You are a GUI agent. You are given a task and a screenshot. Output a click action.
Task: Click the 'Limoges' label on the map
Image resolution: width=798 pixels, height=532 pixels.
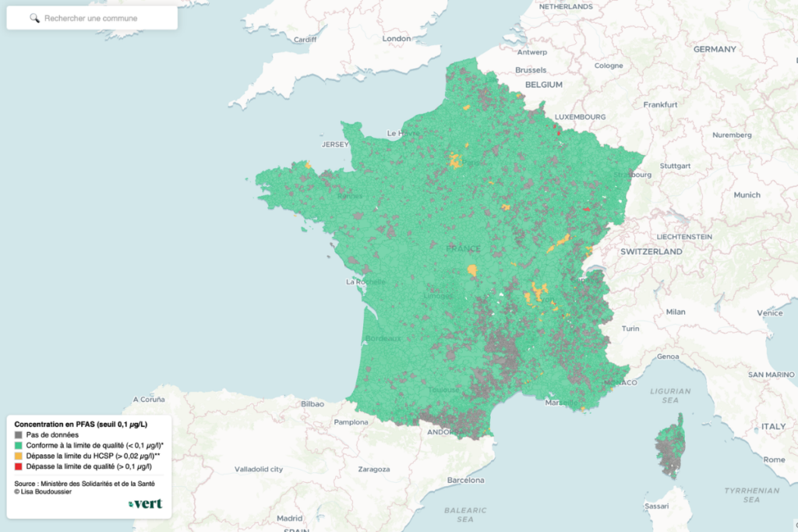pos(438,296)
